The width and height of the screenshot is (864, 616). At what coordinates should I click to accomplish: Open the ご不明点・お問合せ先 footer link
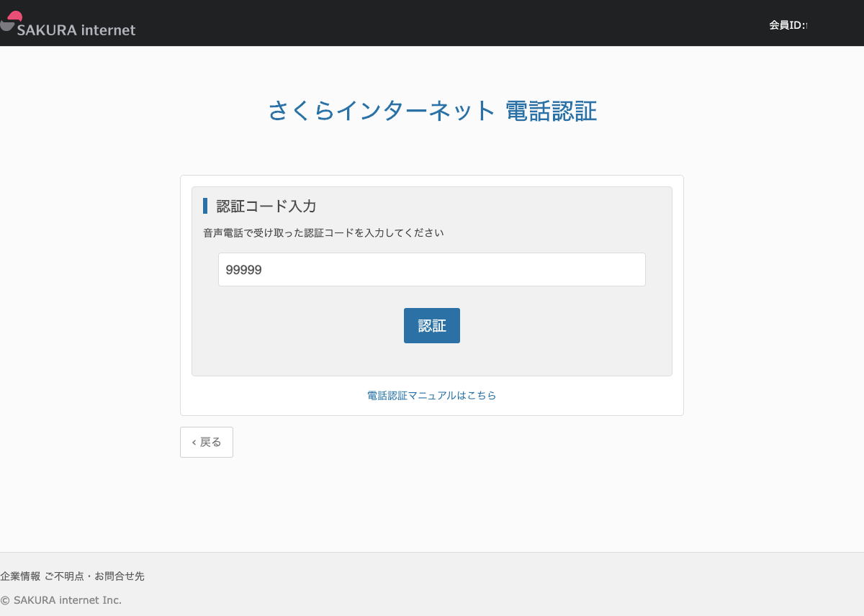tap(94, 576)
